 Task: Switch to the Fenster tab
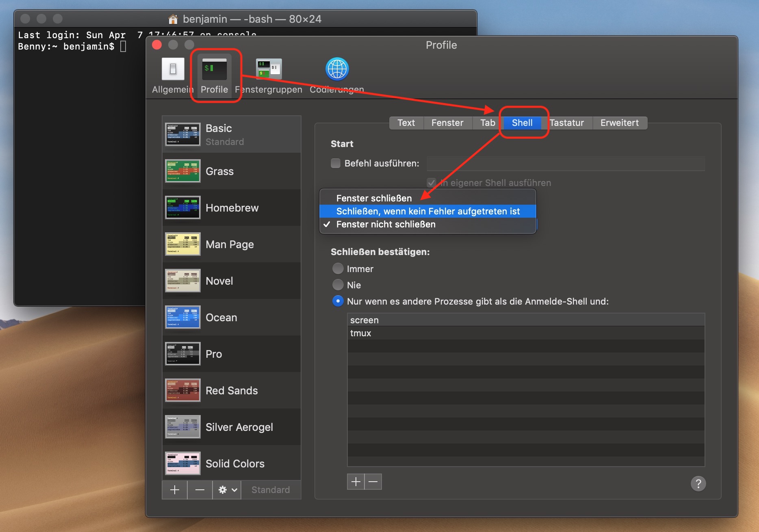[x=447, y=123]
